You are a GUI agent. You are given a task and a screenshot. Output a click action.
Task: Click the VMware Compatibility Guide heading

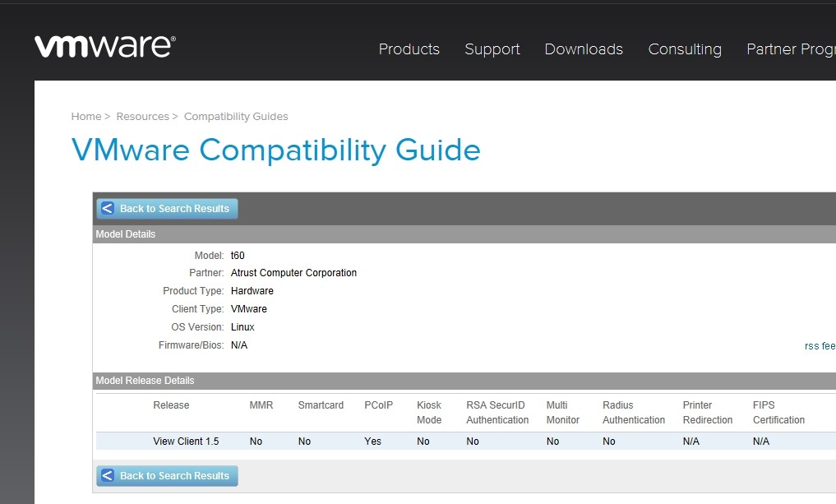(275, 150)
